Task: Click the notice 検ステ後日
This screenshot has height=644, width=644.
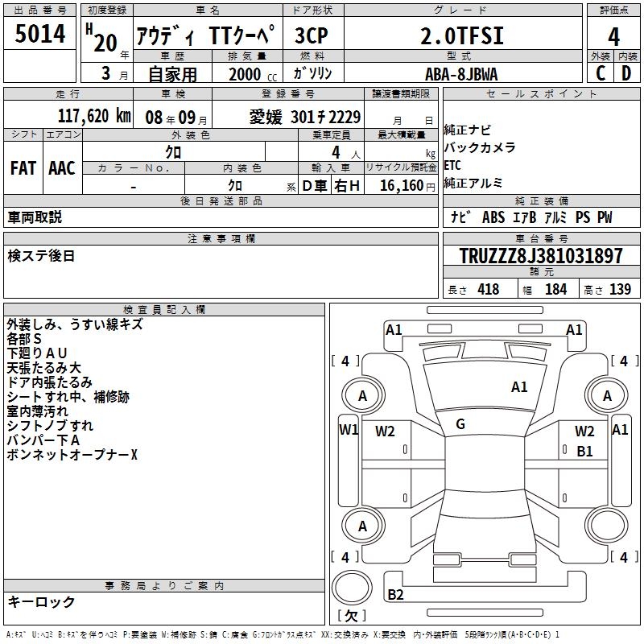Action: click(41, 256)
